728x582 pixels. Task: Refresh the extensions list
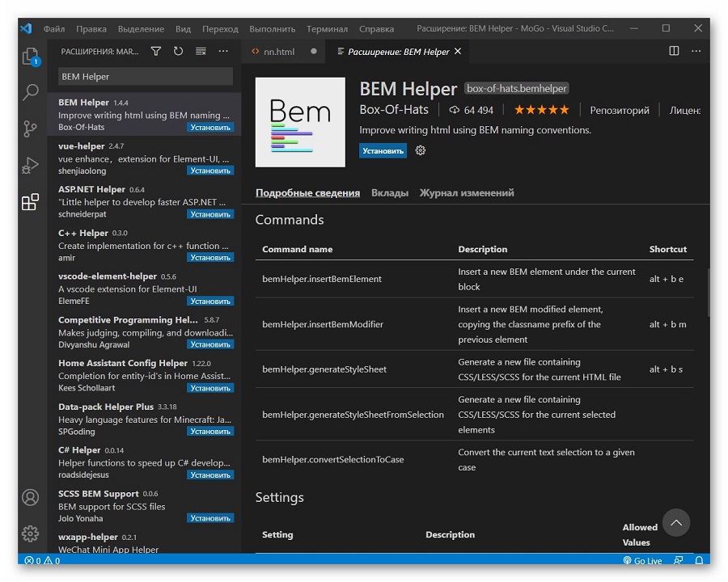(x=178, y=51)
